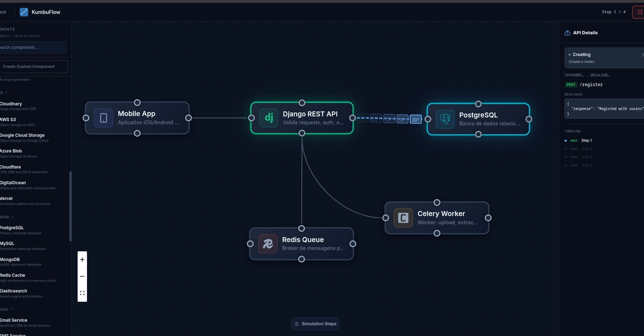644x336 pixels.
Task: Choose the AWS S3 component
Action: pos(34,122)
